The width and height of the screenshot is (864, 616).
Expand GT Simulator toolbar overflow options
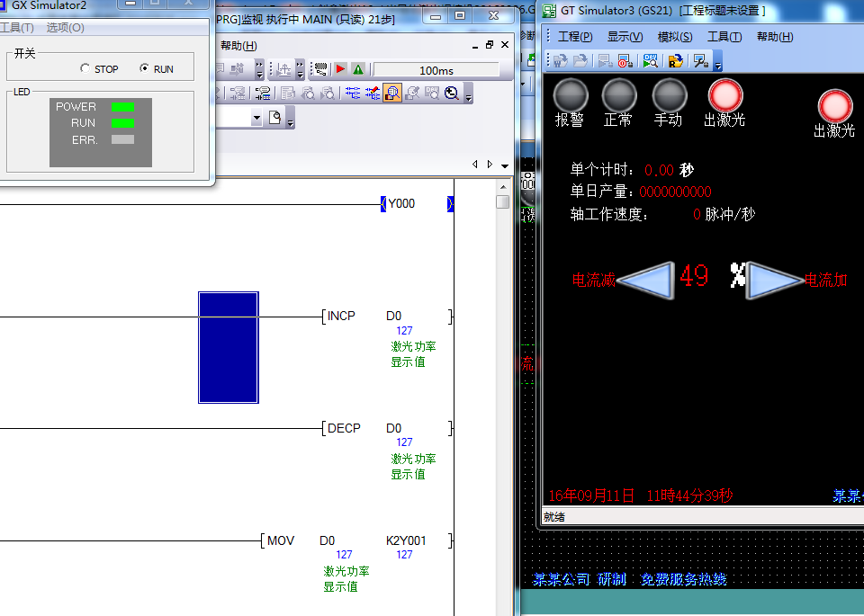click(717, 63)
